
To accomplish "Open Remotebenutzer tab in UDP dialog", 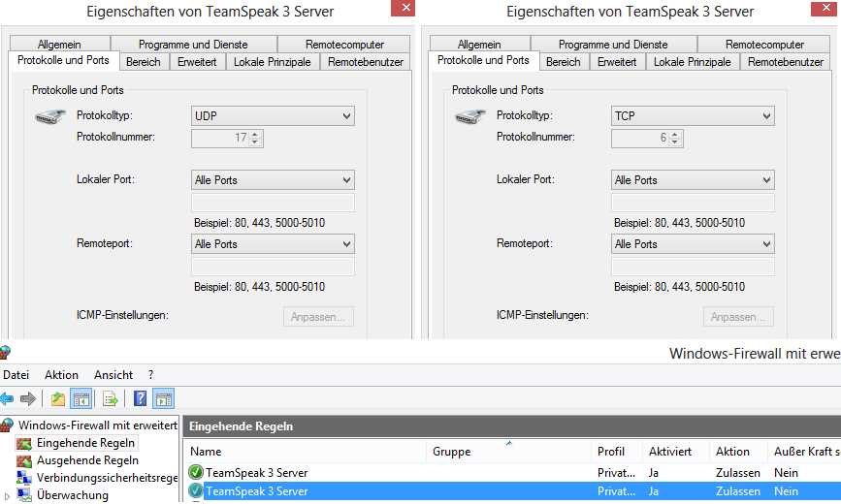I will (x=366, y=62).
